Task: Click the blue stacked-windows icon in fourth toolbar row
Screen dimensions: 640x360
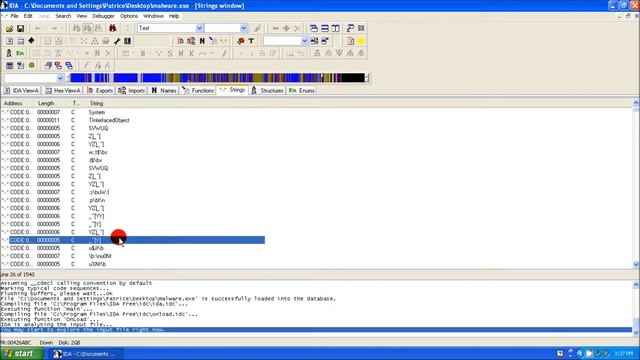Action: (69, 65)
